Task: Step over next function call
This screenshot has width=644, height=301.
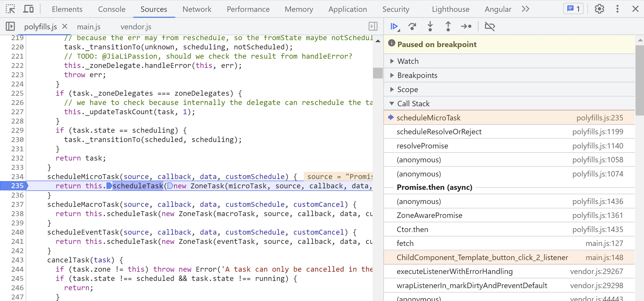Action: pos(412,26)
